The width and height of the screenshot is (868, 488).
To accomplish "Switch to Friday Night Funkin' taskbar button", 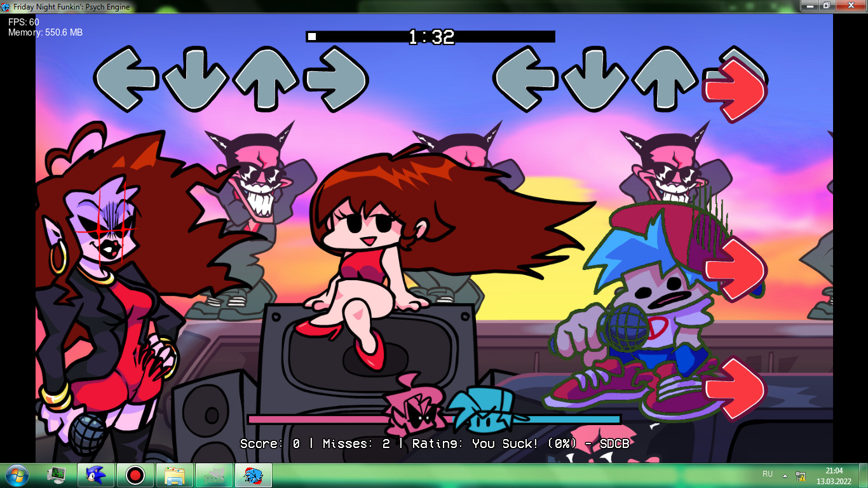I will 253,475.
